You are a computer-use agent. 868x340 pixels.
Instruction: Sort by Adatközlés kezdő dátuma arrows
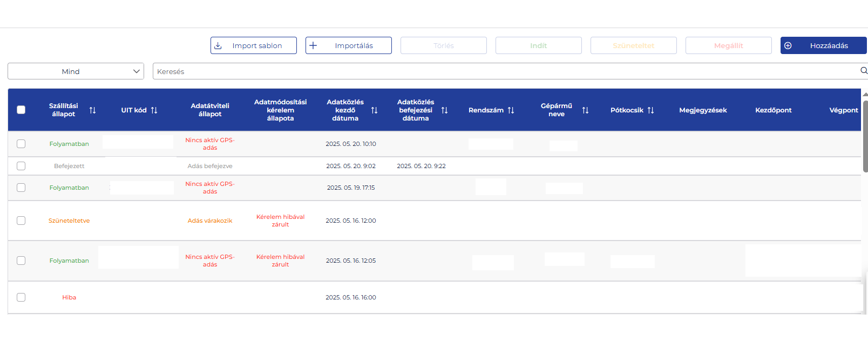(374, 110)
